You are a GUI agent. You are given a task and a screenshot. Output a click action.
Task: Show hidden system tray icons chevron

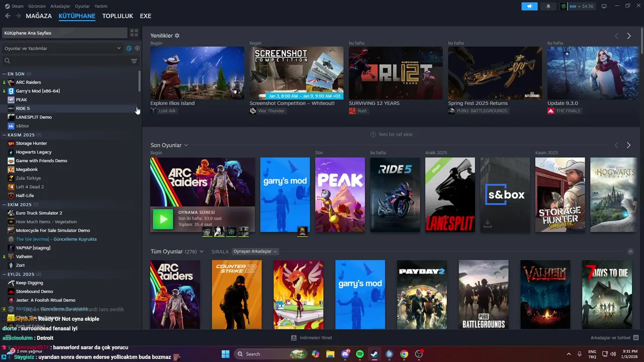(x=569, y=354)
